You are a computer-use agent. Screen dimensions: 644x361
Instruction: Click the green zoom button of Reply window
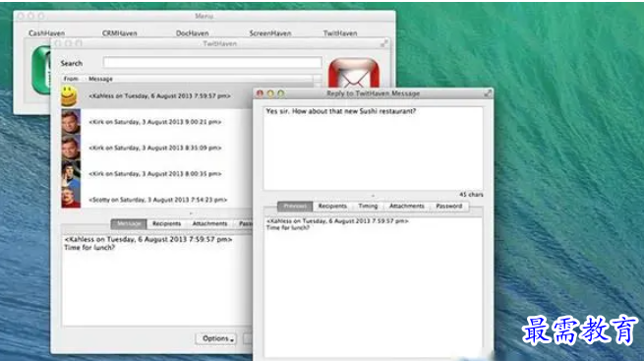tap(281, 93)
